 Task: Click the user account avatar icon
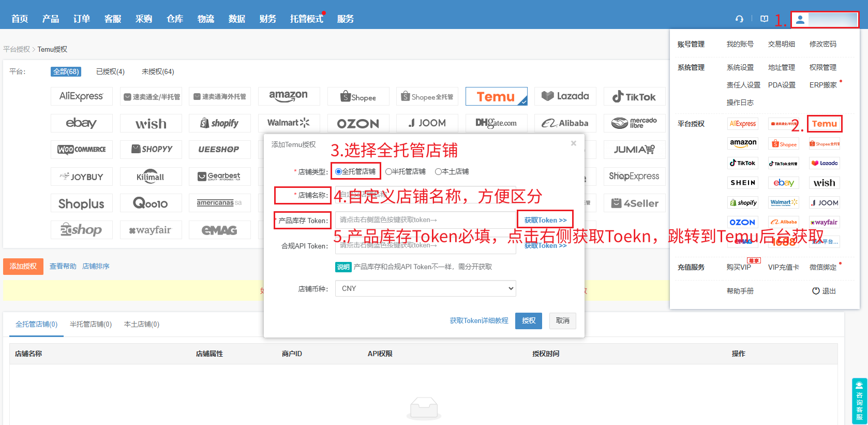point(800,20)
